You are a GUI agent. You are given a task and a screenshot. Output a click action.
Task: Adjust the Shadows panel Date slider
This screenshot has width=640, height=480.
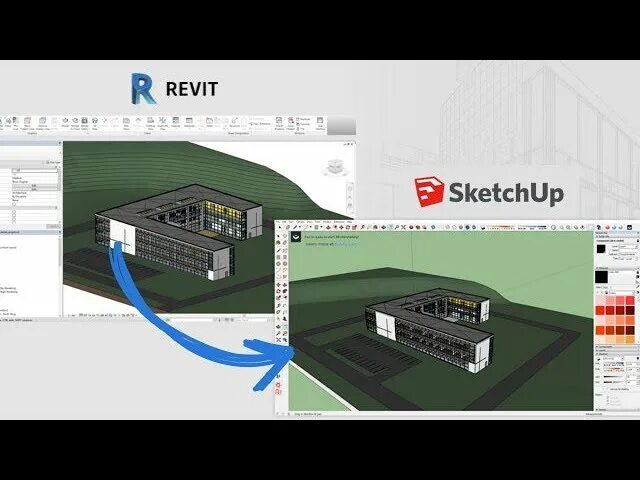(614, 369)
